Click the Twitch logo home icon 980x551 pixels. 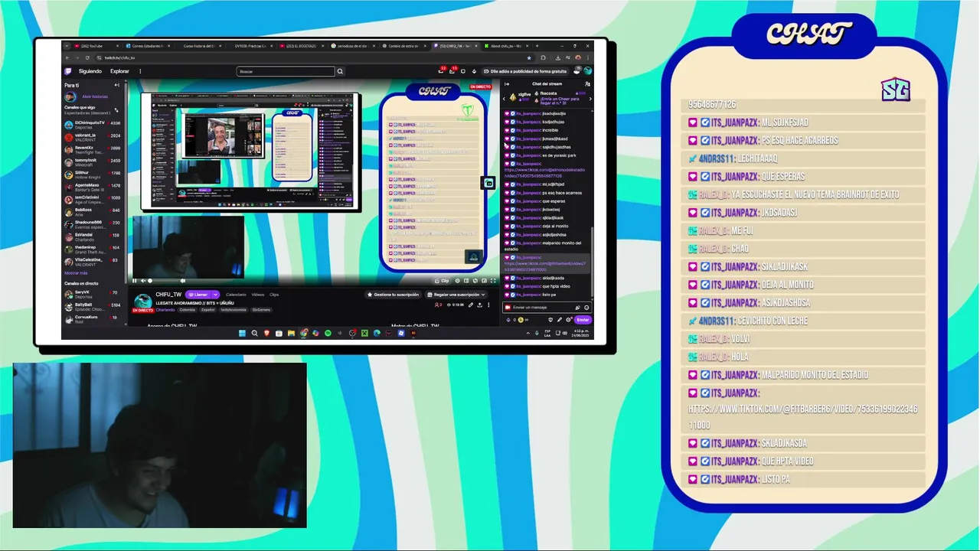[68, 71]
